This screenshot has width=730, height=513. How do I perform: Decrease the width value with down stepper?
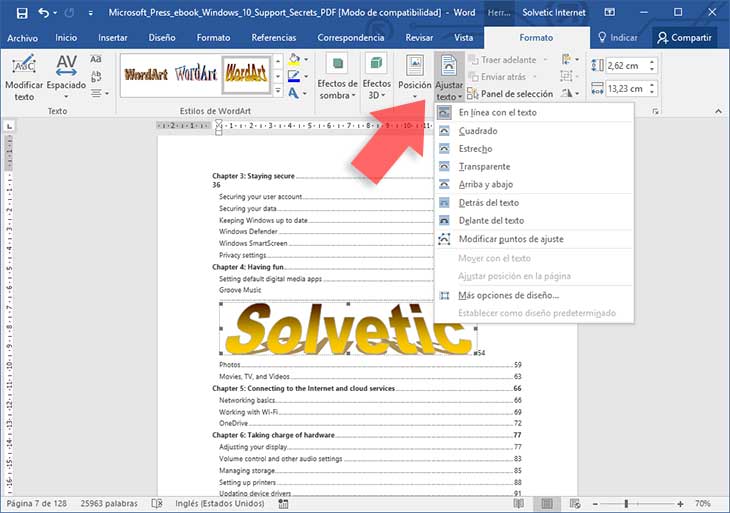(x=652, y=92)
